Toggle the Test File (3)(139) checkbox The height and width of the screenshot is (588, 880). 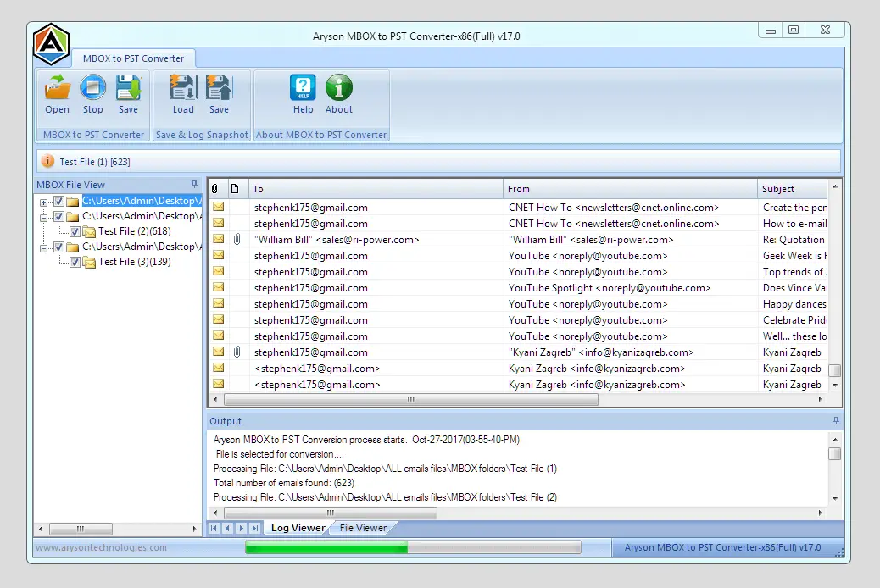click(x=75, y=262)
